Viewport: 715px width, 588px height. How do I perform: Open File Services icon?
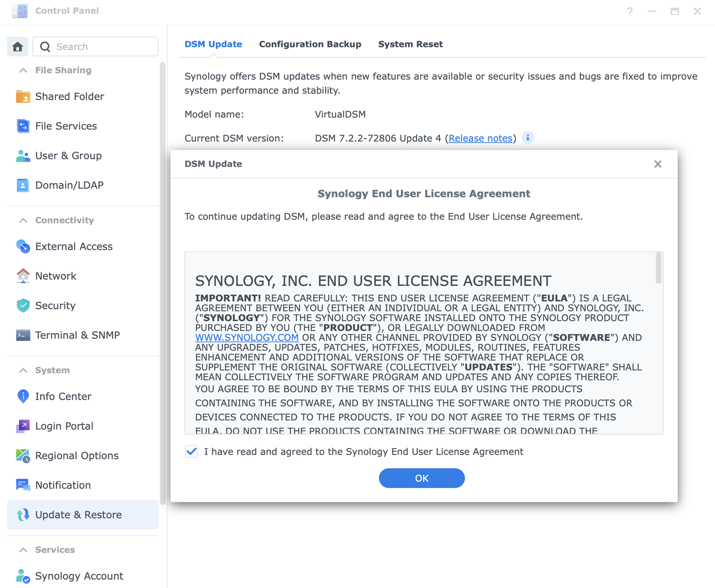click(23, 126)
